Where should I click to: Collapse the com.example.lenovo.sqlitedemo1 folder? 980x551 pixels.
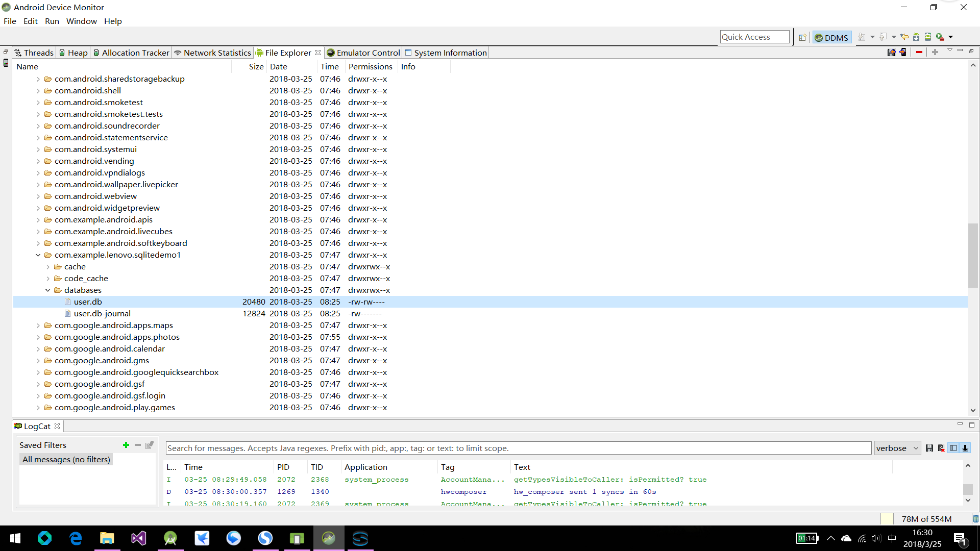[38, 255]
